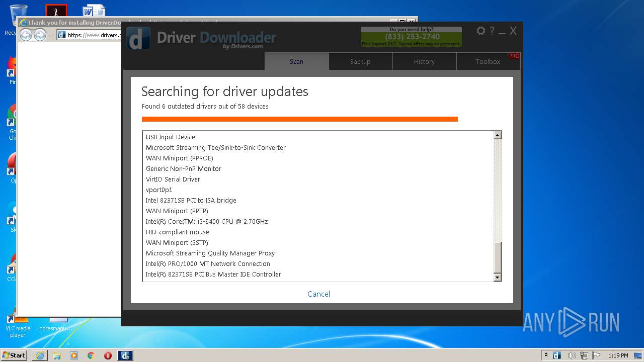The image size is (644, 362).
Task: Select VirtIO Serial Driver entry
Action: (x=318, y=179)
